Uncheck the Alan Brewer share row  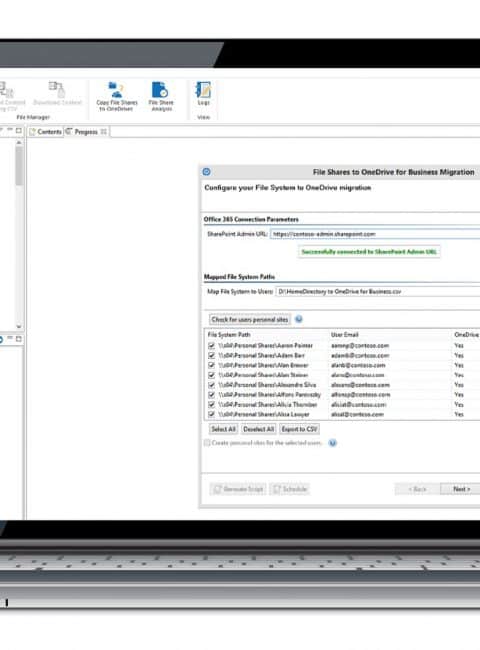coord(211,365)
